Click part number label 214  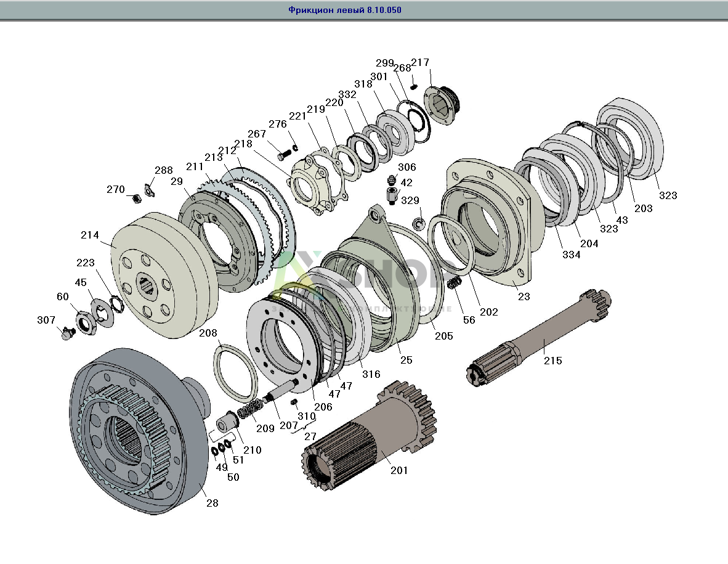click(89, 235)
